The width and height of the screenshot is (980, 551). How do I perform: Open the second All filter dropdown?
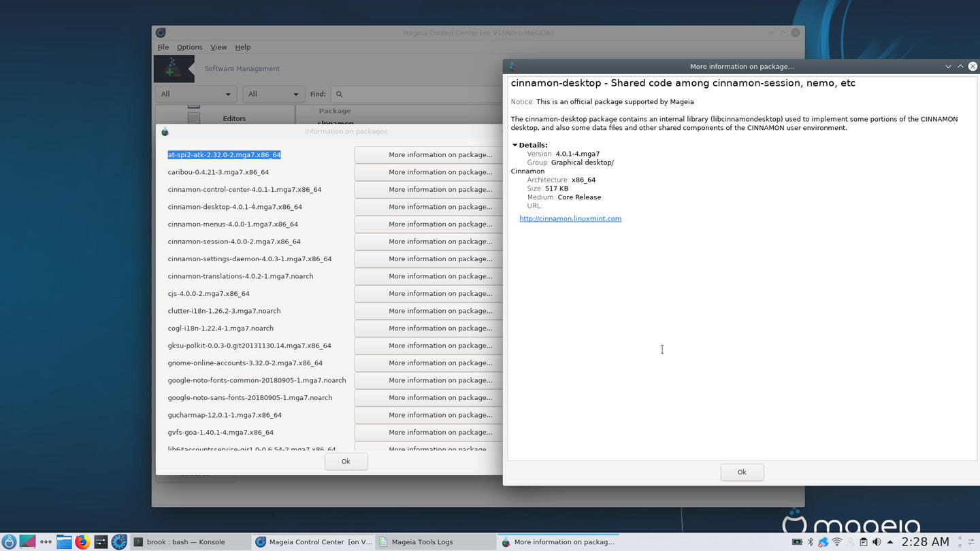[273, 94]
